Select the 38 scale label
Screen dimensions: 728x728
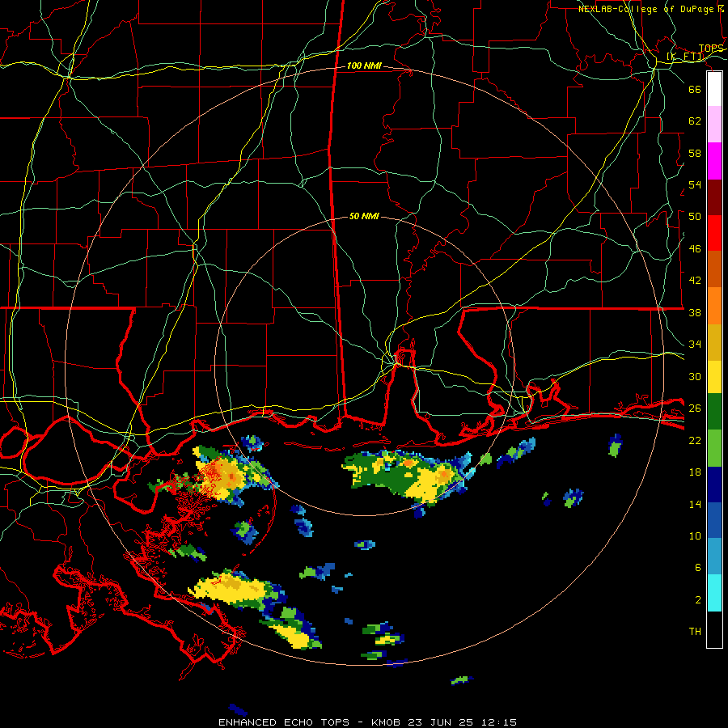coord(695,312)
